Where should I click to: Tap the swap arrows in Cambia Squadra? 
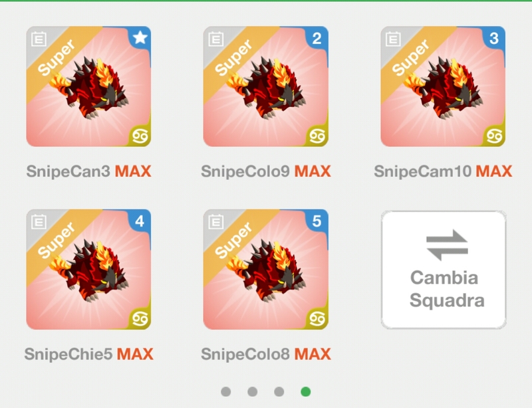[447, 245]
